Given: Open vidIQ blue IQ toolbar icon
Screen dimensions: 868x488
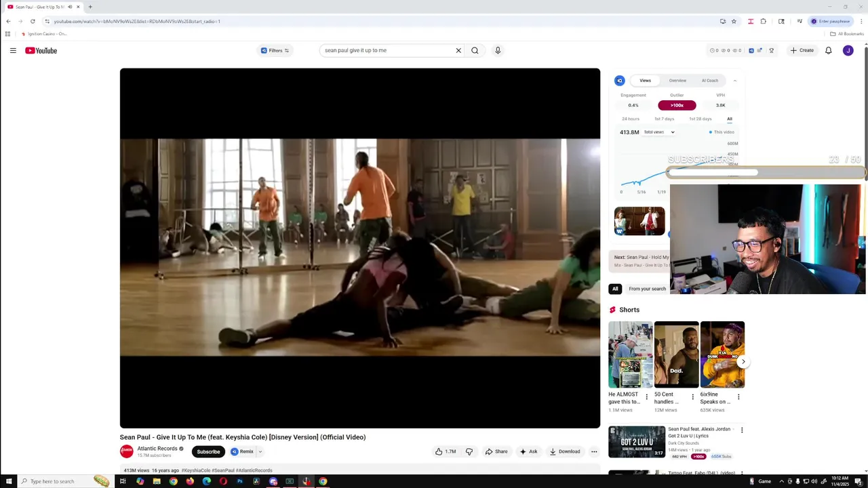Looking at the screenshot, I should click(751, 50).
